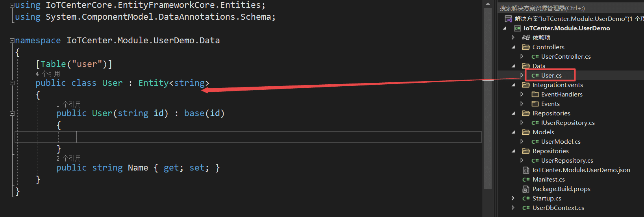This screenshot has width=644, height=217.
Task: Click the C# icon beside UserController.cs
Action: (535, 57)
